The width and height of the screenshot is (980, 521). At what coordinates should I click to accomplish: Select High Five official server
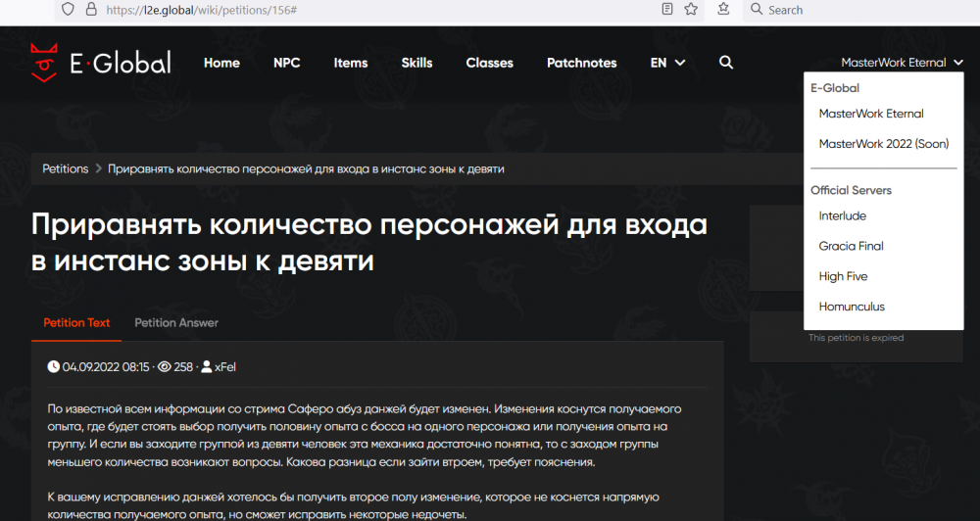(843, 276)
